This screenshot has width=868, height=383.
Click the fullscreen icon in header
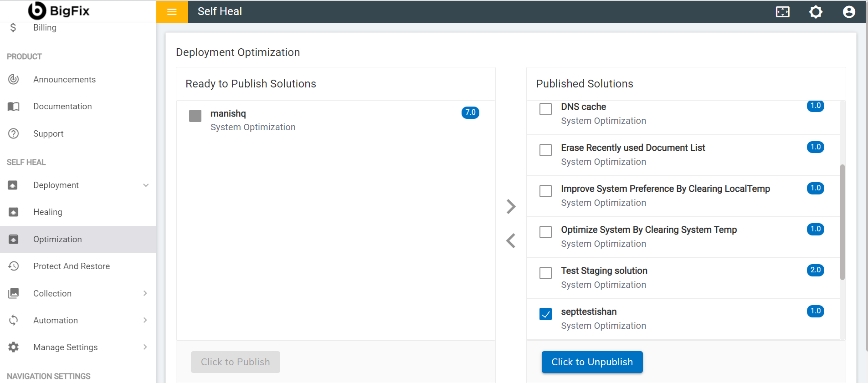pos(782,12)
